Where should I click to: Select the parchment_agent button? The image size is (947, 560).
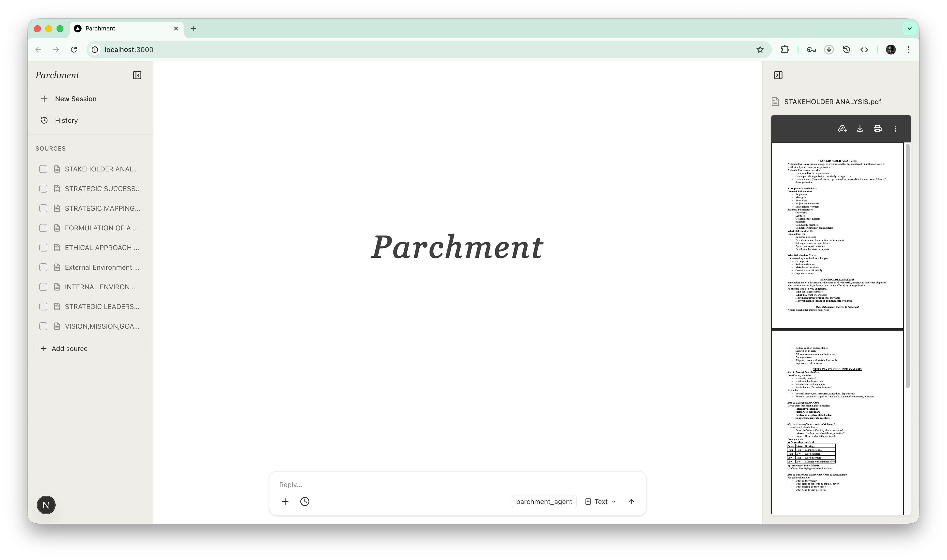pos(544,502)
